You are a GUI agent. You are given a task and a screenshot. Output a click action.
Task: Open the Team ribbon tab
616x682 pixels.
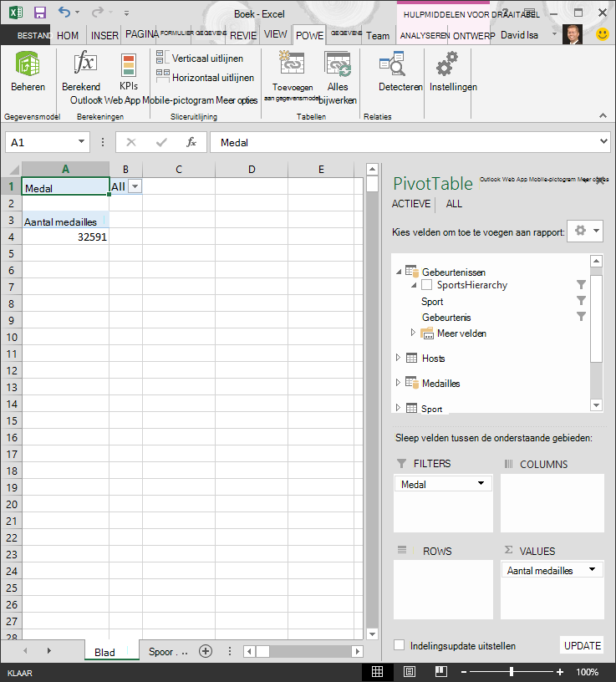click(x=378, y=35)
